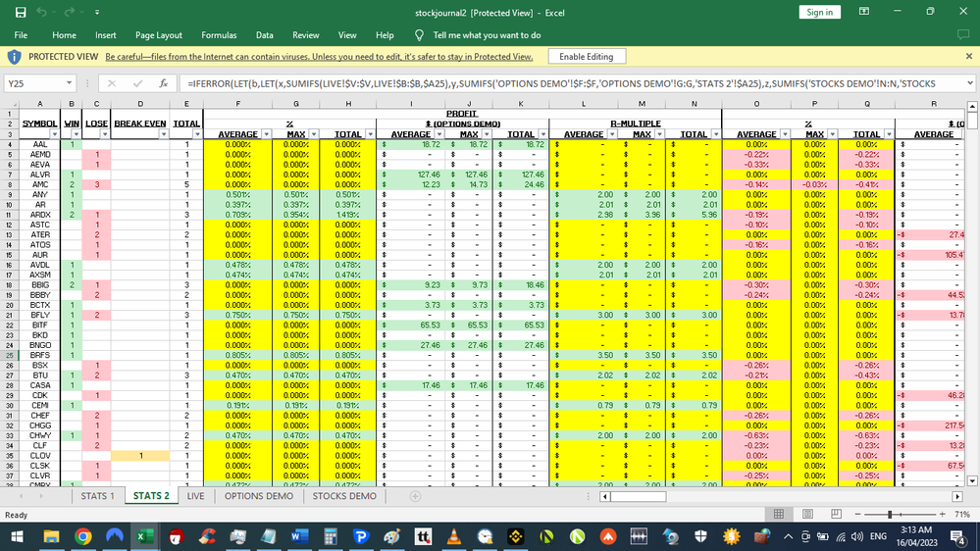Close the Protected View message bar
This screenshot has height=551, width=980.
968,57
